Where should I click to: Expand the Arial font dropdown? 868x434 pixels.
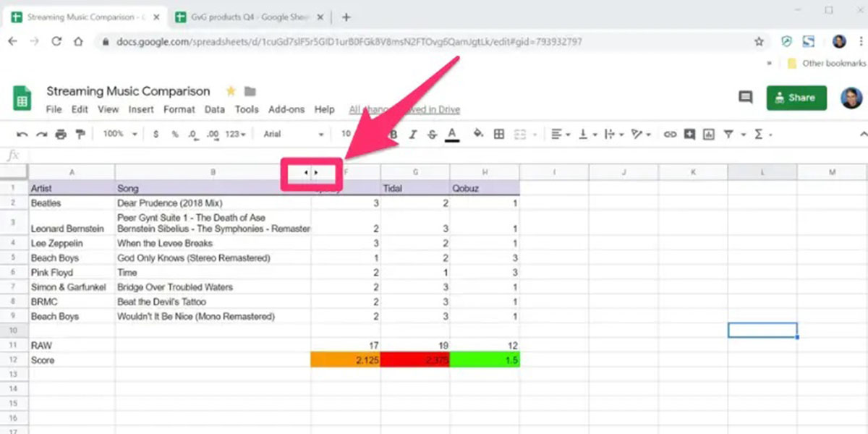(x=294, y=135)
